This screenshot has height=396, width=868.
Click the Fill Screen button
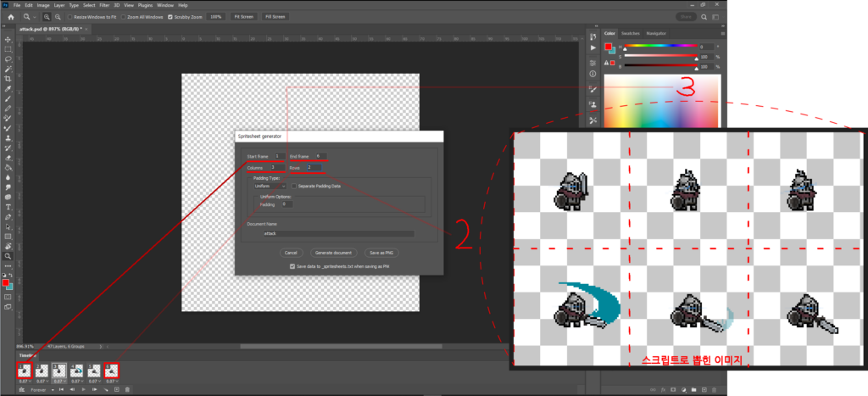coord(275,17)
